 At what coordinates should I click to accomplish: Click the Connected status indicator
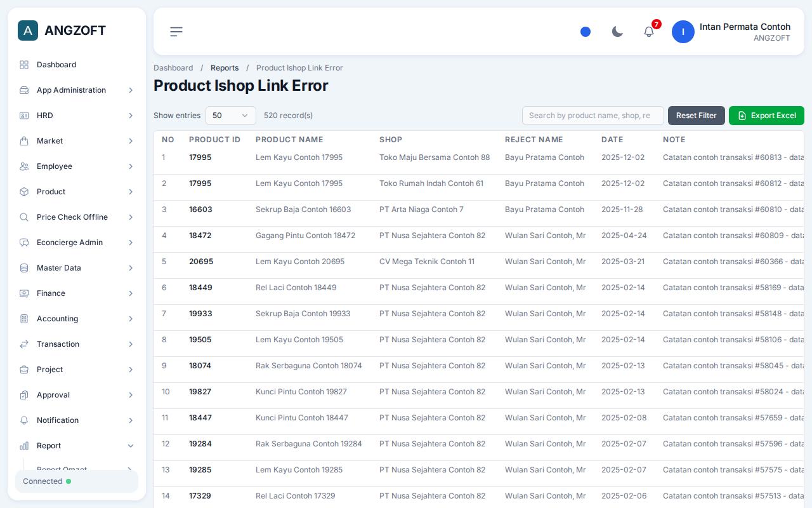pos(77,481)
